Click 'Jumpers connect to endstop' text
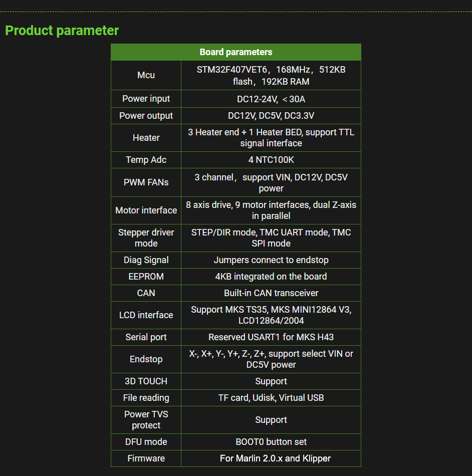 pyautogui.click(x=271, y=260)
